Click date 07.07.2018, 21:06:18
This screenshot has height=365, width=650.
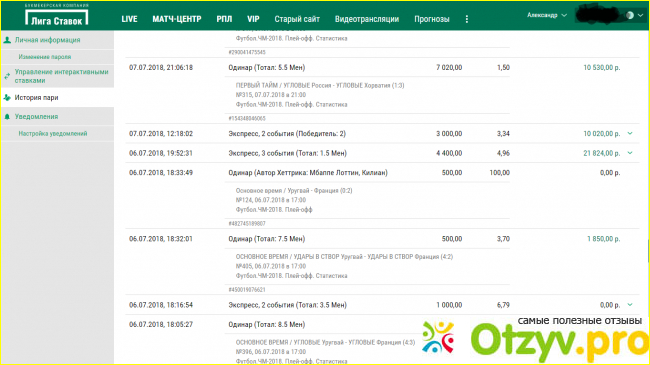tap(161, 68)
